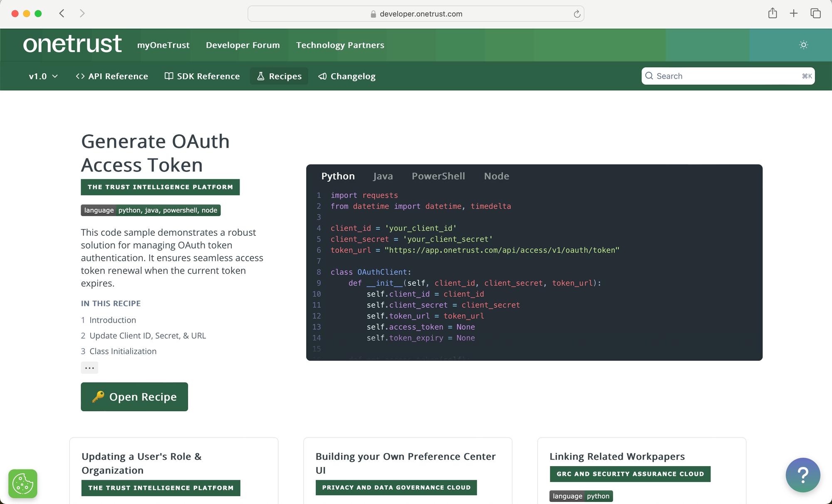The image size is (832, 504).
Task: Go to the Changelog page
Action: 347,76
